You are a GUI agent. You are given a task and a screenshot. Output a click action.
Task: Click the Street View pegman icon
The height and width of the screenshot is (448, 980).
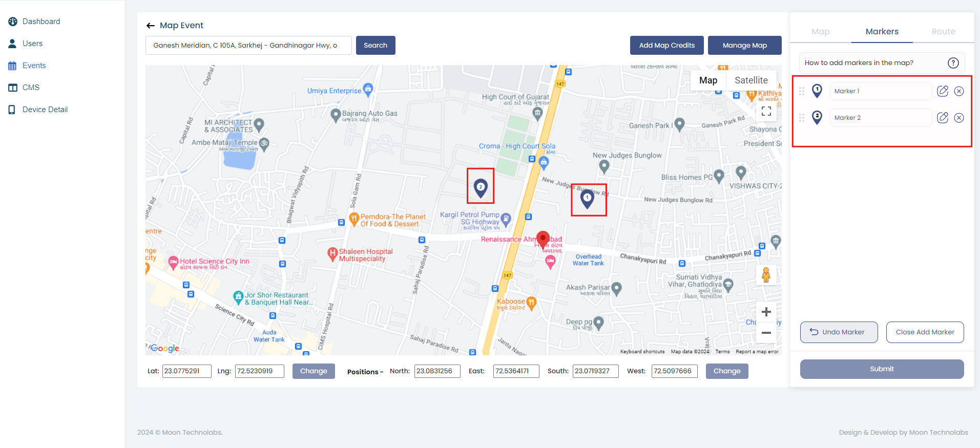pos(766,275)
